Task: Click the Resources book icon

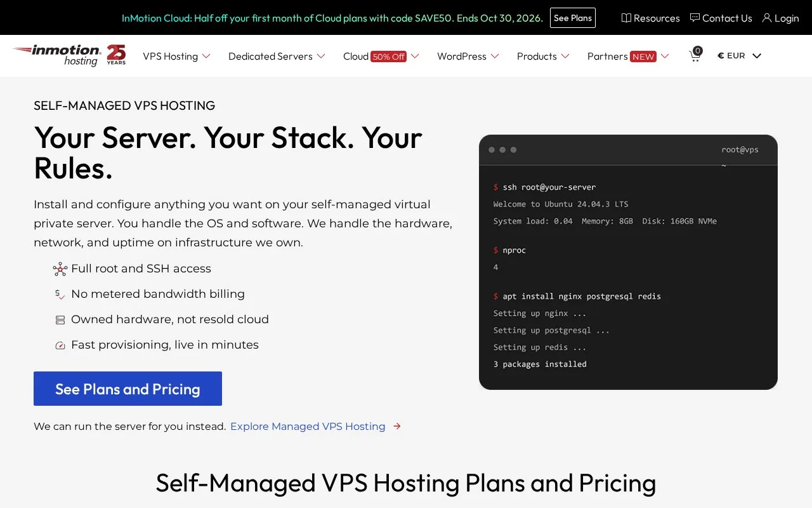Action: click(626, 18)
